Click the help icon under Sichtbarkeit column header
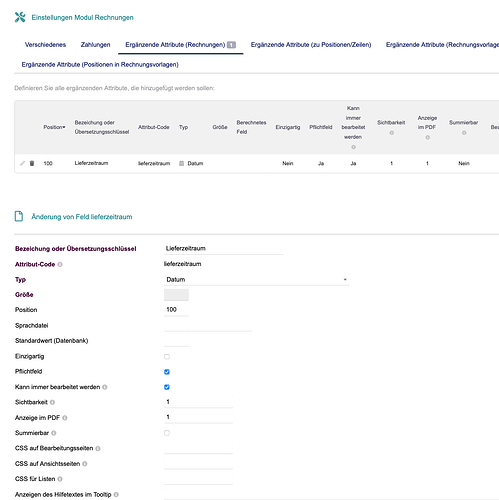Screen dimensions: 499x500 coord(392,133)
